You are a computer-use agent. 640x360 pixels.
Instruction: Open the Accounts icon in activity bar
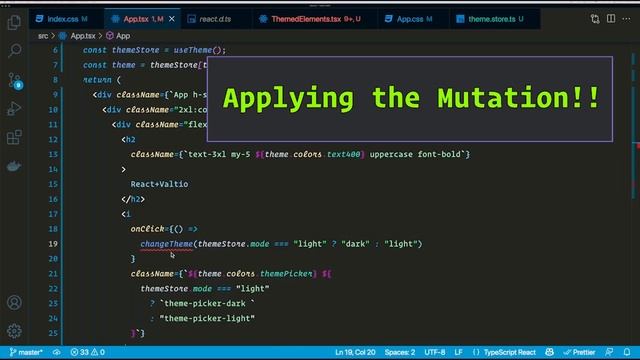pos(14,302)
